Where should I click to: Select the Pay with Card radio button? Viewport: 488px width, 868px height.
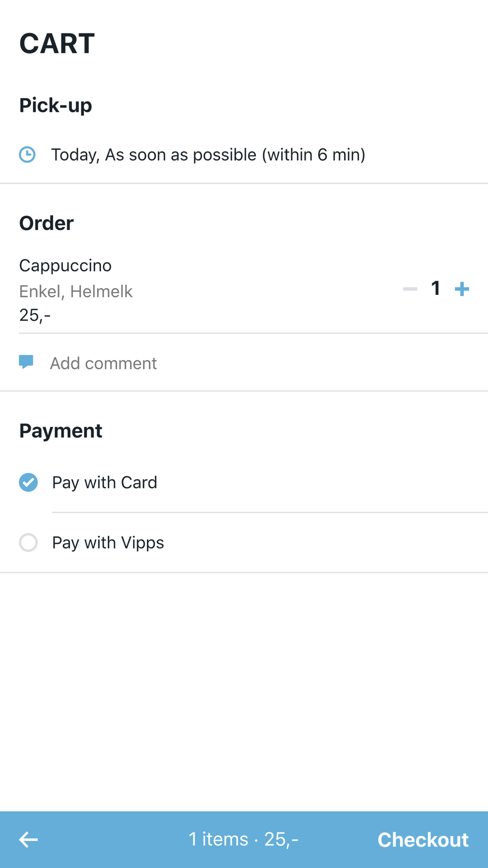click(x=28, y=482)
